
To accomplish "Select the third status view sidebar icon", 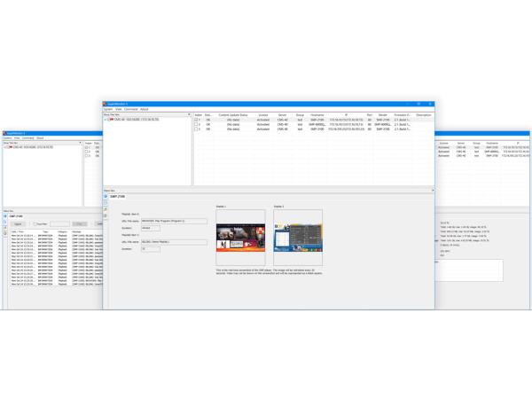I will [106, 216].
